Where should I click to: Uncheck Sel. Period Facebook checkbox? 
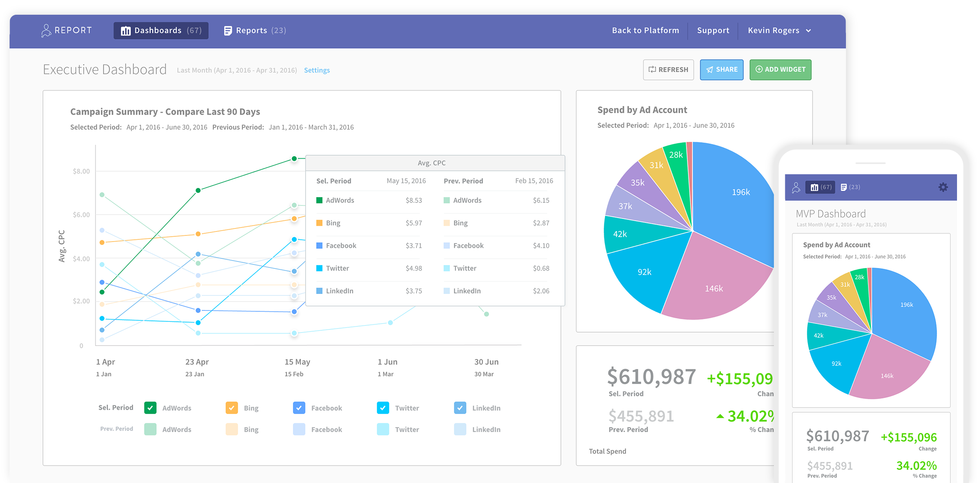299,408
